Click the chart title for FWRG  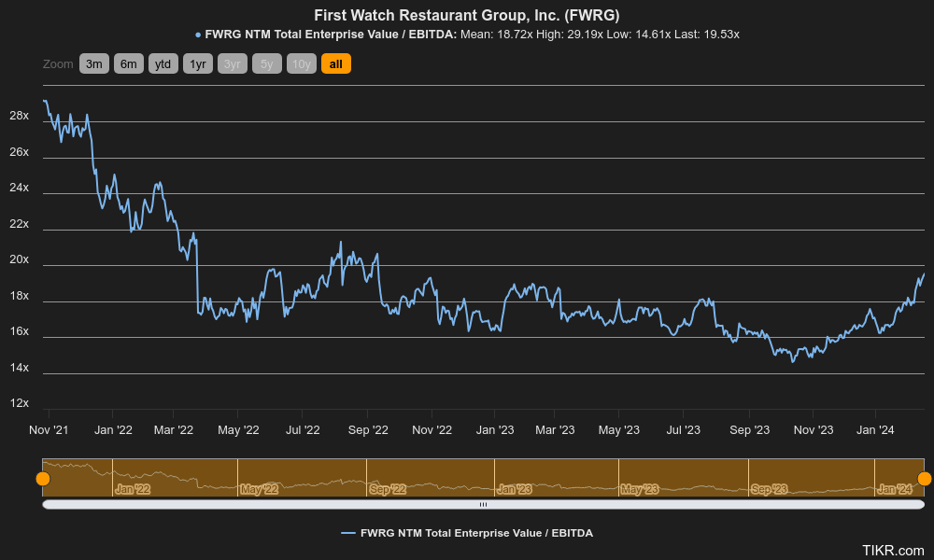[x=467, y=15]
